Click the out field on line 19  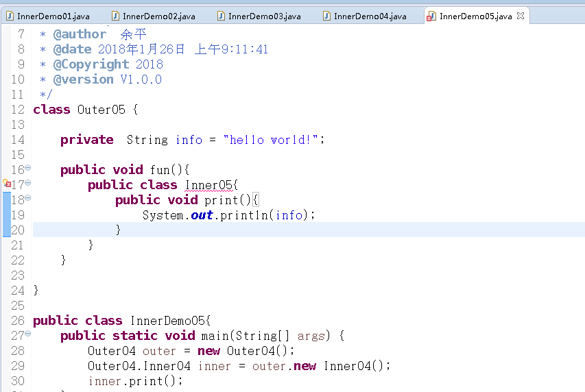[202, 215]
